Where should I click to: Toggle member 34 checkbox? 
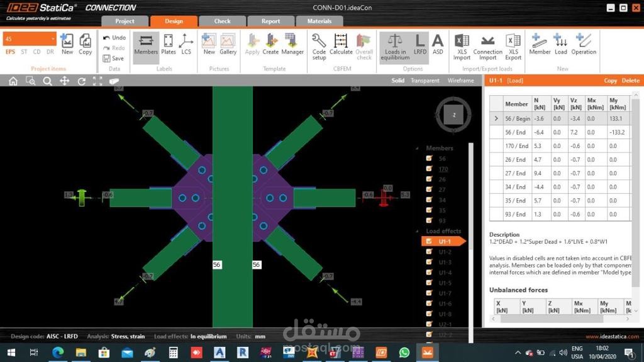point(429,200)
